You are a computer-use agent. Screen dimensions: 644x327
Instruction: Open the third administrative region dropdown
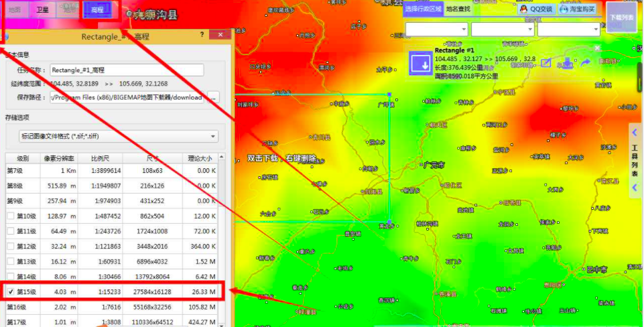[x=568, y=29]
